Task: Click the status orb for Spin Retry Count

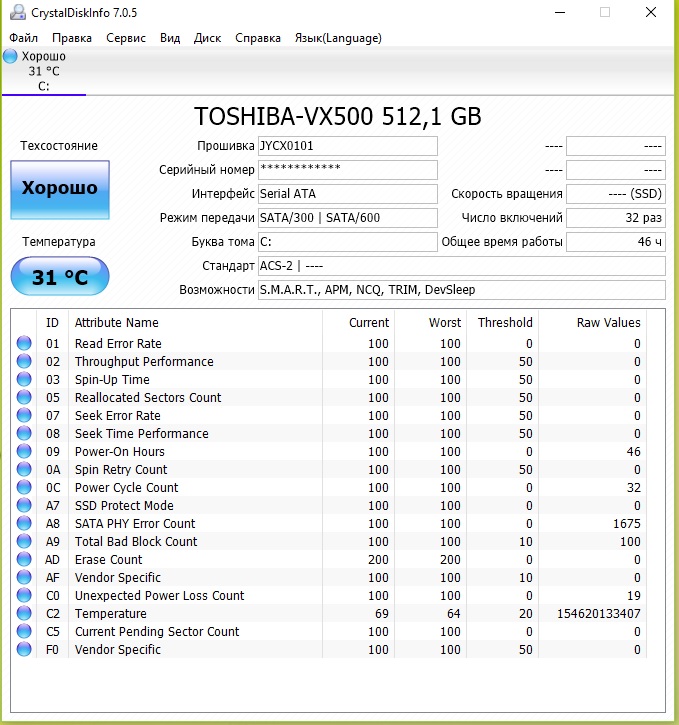Action: [24, 469]
